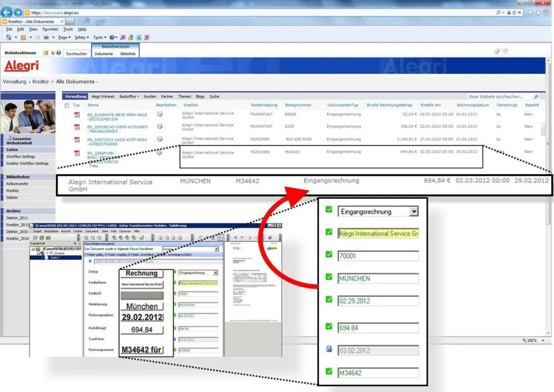Click the SharePoint help question mark icon

[x=59, y=53]
